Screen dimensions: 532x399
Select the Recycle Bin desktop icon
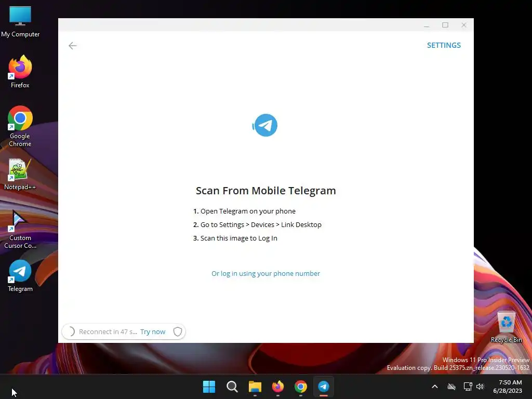tap(506, 327)
